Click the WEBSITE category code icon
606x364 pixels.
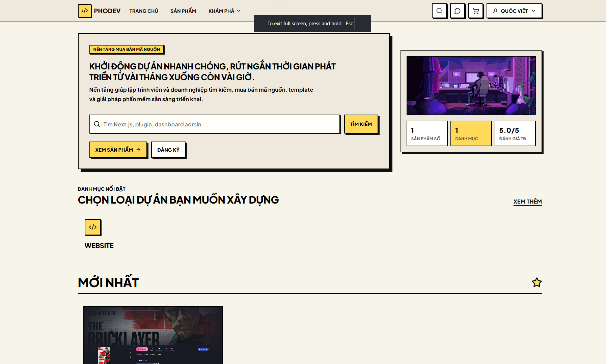(x=93, y=227)
